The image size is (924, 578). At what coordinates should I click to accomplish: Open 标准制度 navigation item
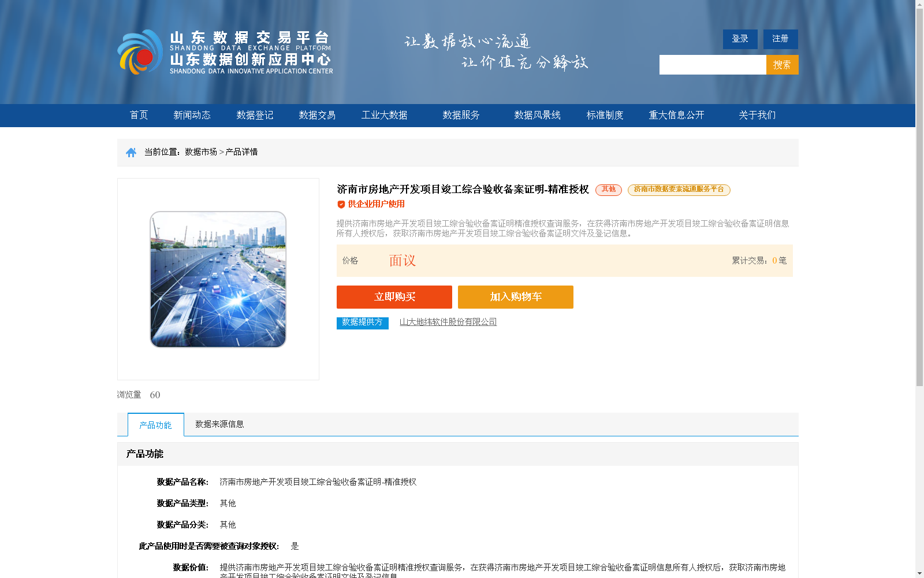605,115
